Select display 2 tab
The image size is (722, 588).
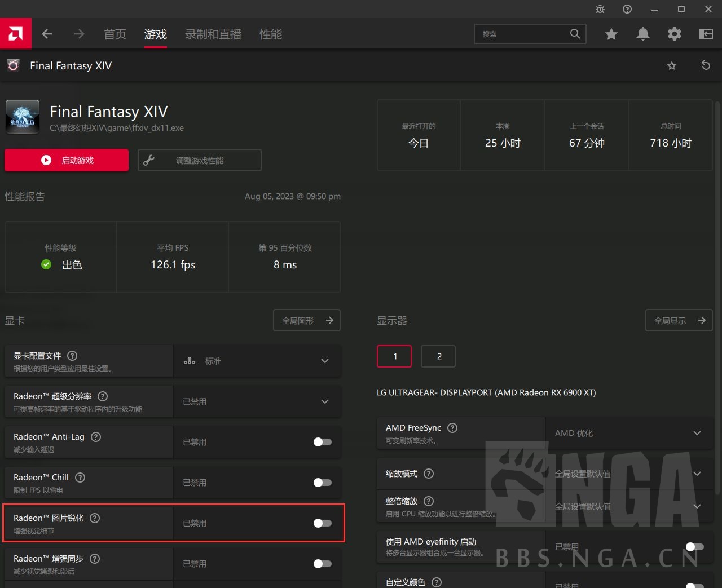tap(438, 356)
